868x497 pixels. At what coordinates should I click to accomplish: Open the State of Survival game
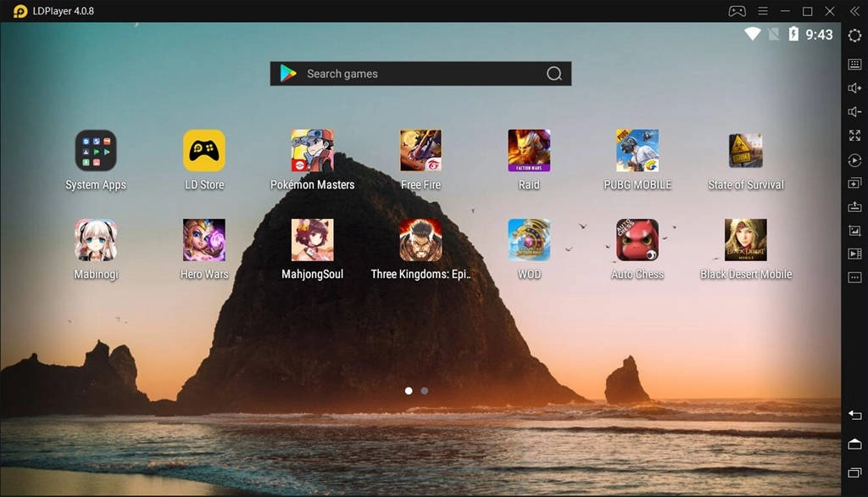[746, 151]
